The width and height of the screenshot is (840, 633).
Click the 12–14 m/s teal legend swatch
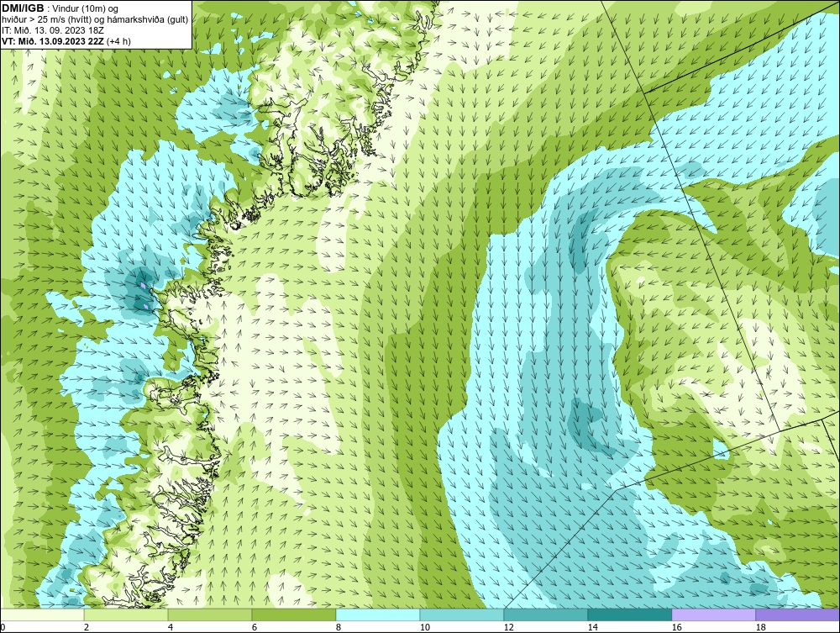(546, 615)
